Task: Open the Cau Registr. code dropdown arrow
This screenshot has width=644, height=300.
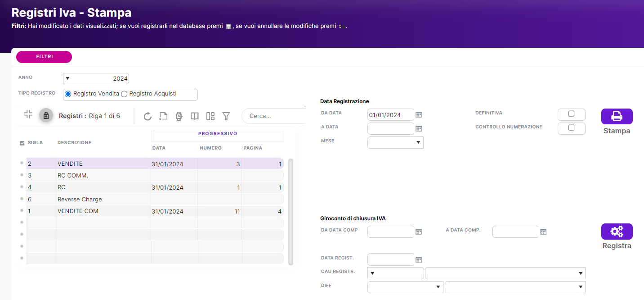Action: (373, 273)
